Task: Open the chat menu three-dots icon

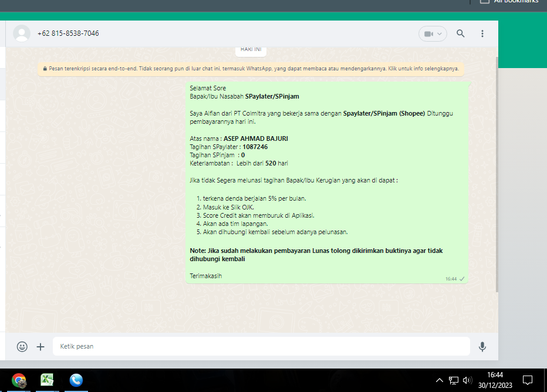Action: pyautogui.click(x=482, y=33)
